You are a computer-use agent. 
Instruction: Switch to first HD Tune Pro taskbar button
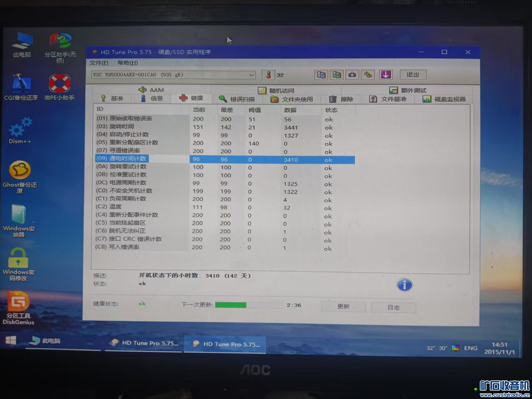pyautogui.click(x=144, y=343)
